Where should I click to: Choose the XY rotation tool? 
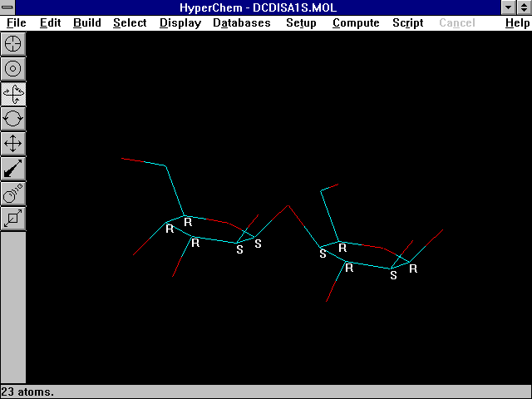tap(13, 93)
